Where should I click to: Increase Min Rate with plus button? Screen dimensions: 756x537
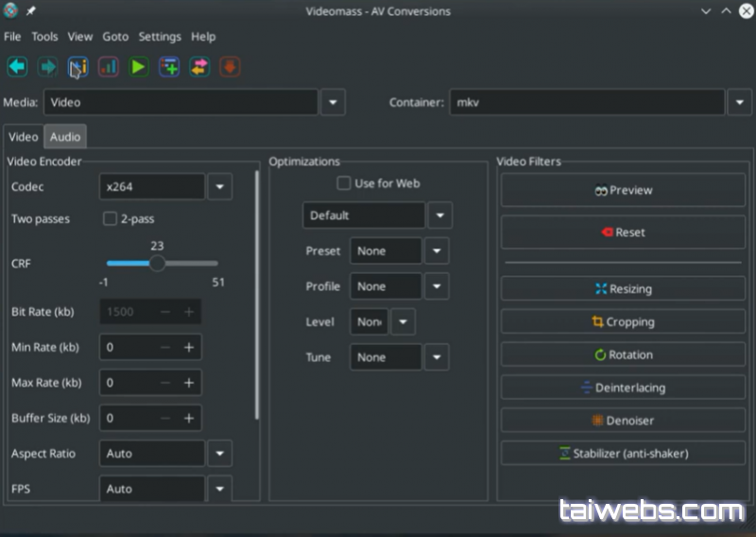(189, 348)
